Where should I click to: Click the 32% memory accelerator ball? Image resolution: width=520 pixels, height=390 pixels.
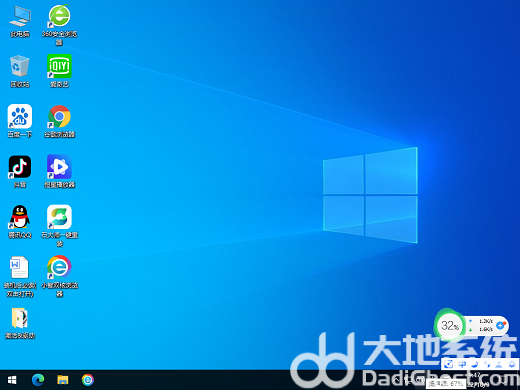pyautogui.click(x=449, y=326)
